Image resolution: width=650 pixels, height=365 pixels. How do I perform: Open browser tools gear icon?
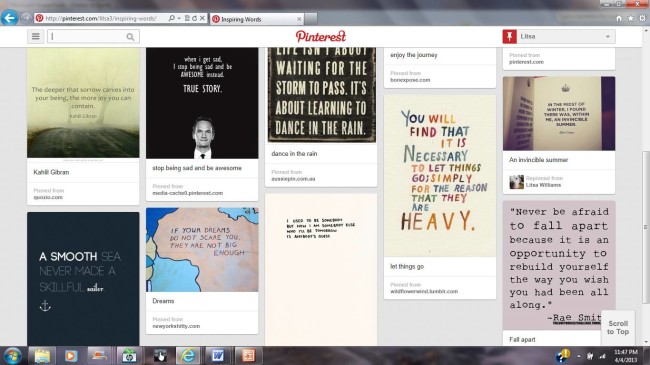point(642,18)
